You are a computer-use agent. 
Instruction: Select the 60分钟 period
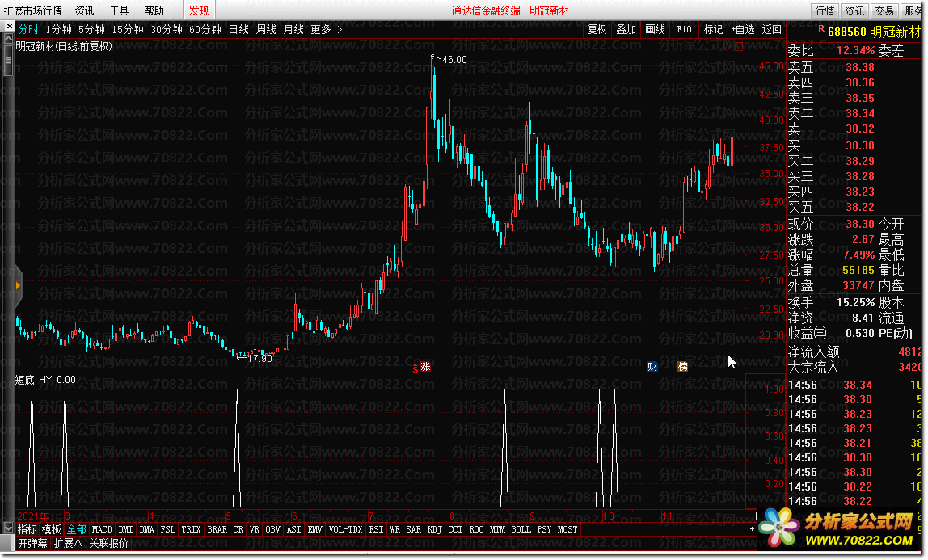click(x=205, y=30)
